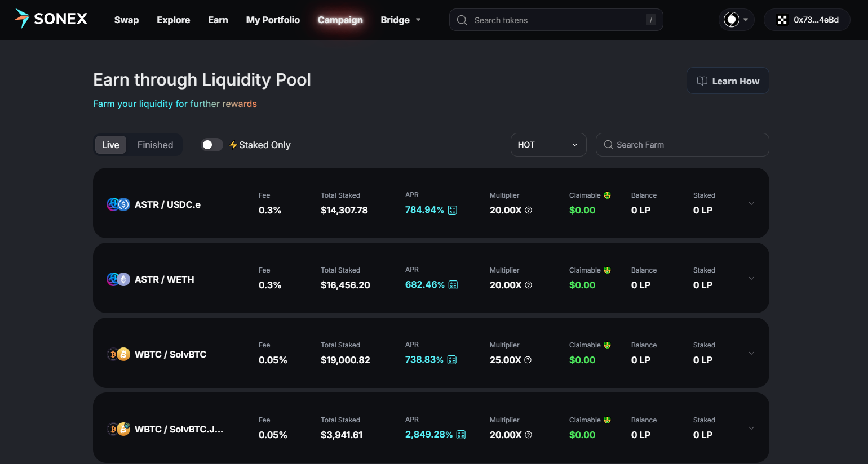
Task: Click multiplier help icon in WBTC / SolvBTC.J row
Action: [529, 435]
